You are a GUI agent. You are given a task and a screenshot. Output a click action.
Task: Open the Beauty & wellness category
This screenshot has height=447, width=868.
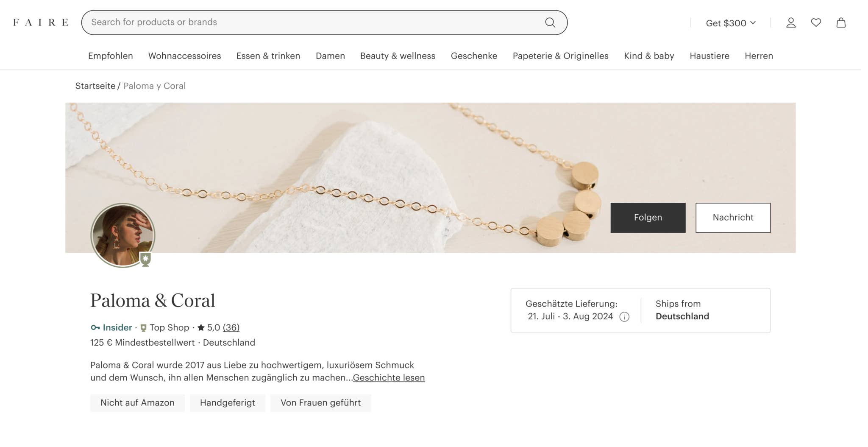[398, 56]
